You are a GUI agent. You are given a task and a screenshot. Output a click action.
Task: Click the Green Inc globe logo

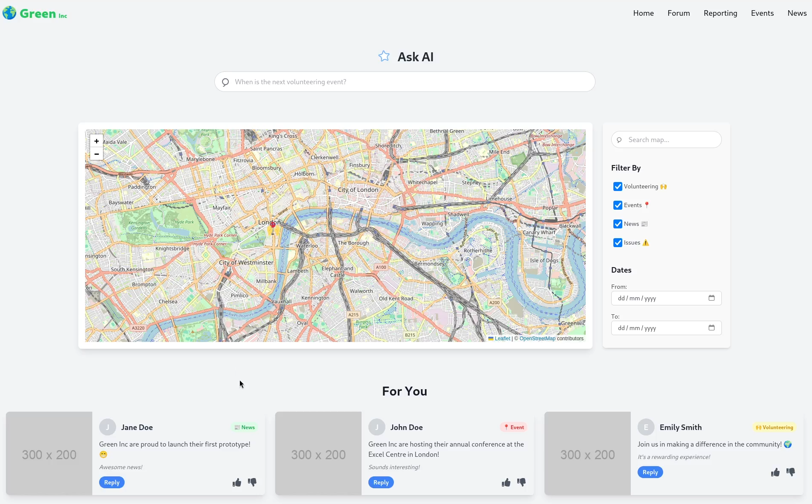click(x=9, y=13)
